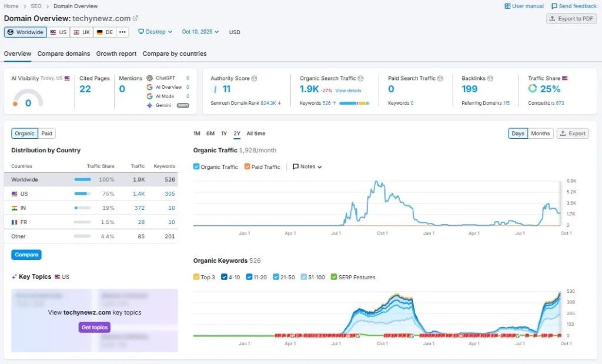Click the Traffic Share donut chart icon
Screen dimensions: 602x364
click(533, 89)
